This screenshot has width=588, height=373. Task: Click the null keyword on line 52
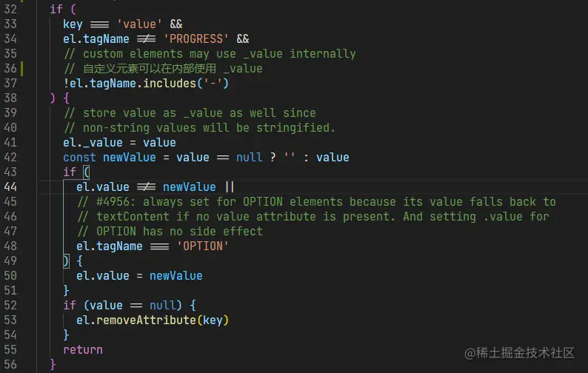click(x=162, y=305)
